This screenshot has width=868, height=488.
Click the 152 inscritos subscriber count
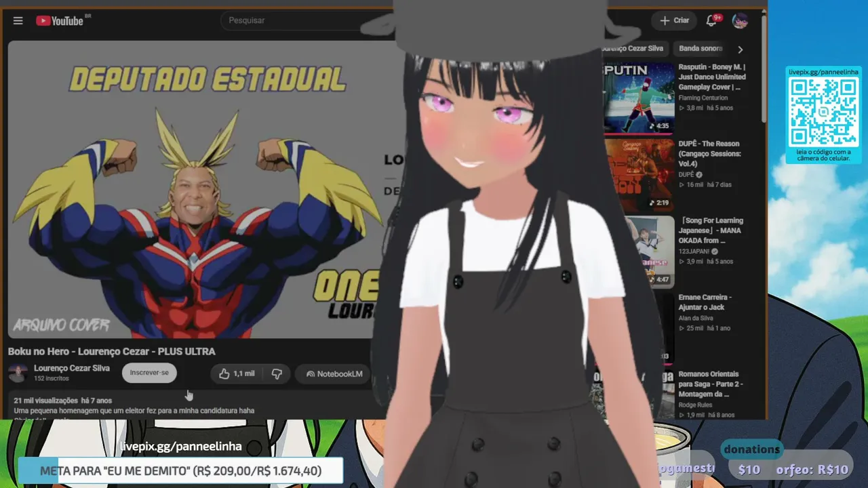pos(52,378)
